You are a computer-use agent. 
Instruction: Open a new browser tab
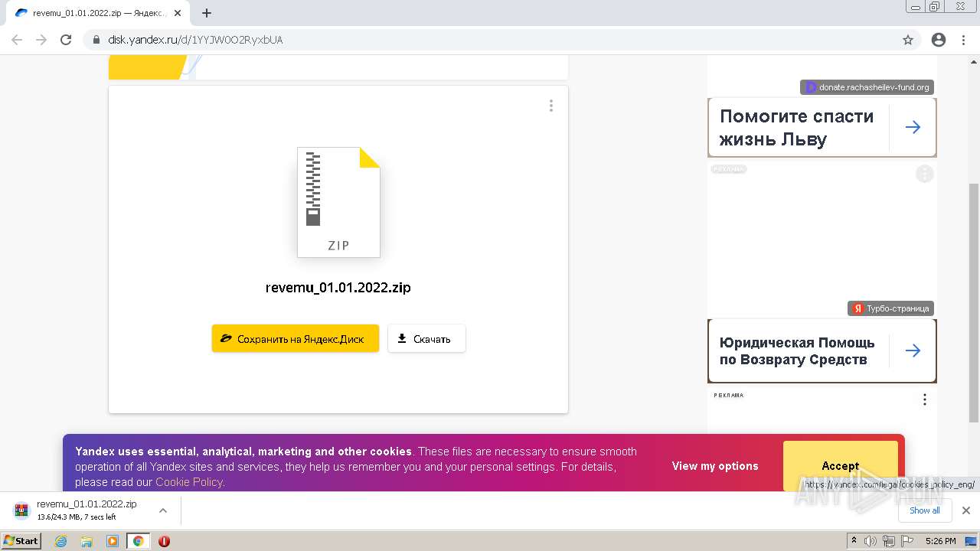[x=207, y=13]
